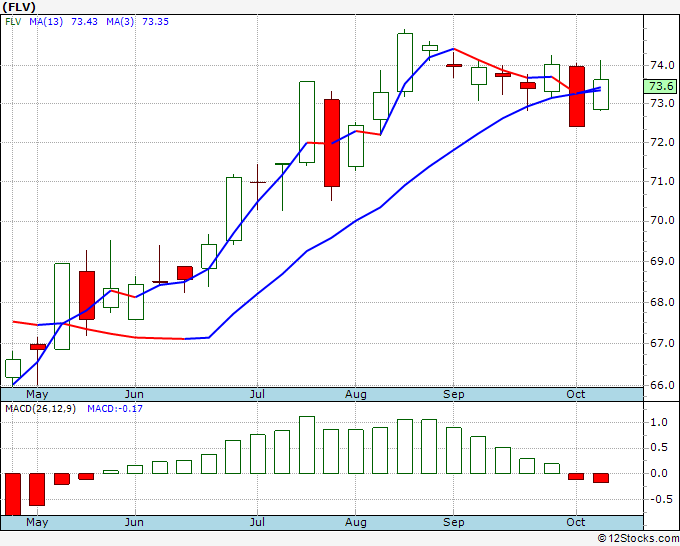Click the 1.0 MACD axis label
Screen dimensions: 680x546
point(659,422)
